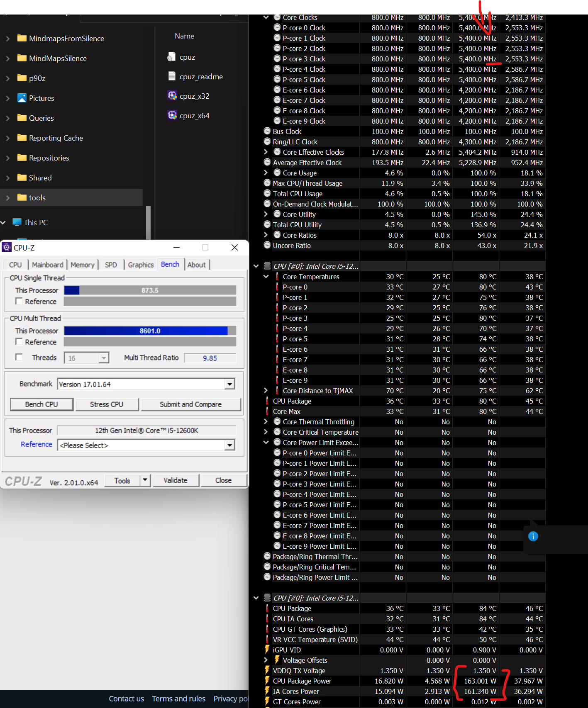Click the folder tree vertical scrollbar
Image resolution: width=588 pixels, height=708 pixels.
(x=148, y=222)
